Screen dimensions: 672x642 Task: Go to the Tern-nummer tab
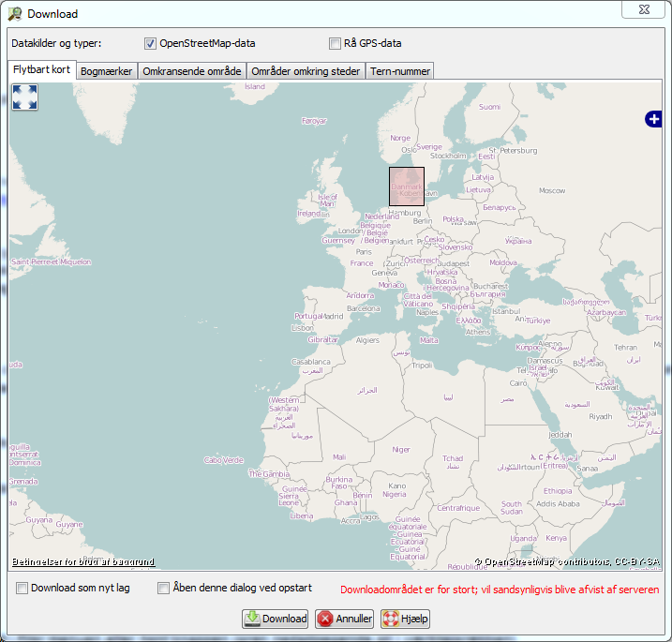click(x=400, y=71)
